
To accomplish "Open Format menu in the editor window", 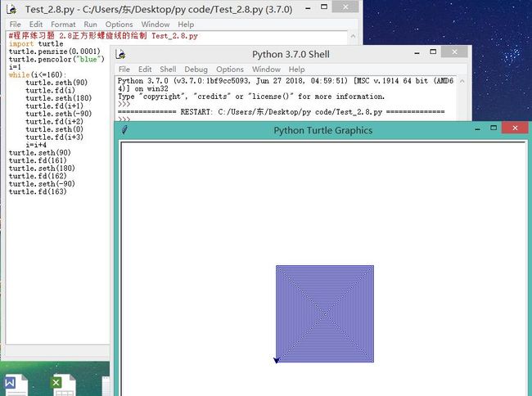I will tap(63, 25).
